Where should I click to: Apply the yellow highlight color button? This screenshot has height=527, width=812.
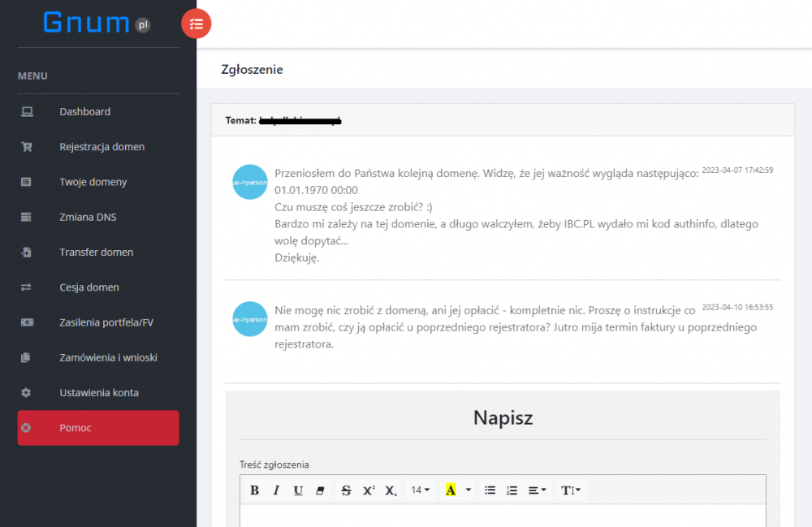point(451,490)
